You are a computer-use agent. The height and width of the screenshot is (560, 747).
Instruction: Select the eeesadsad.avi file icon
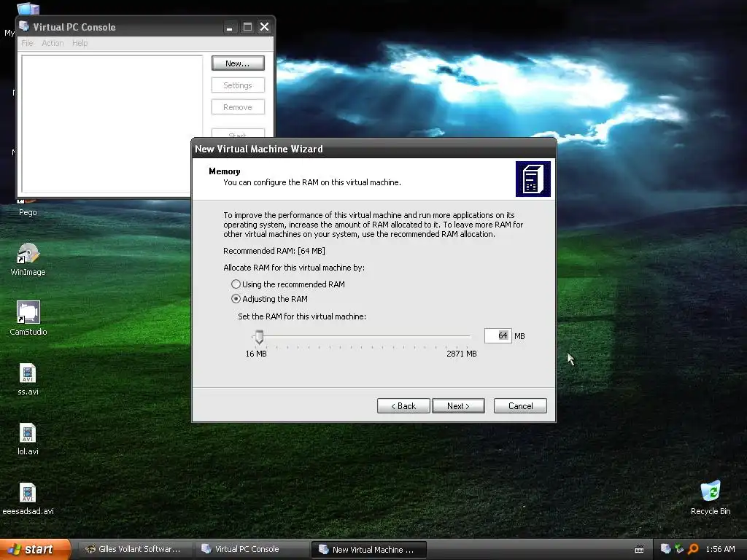point(28,499)
